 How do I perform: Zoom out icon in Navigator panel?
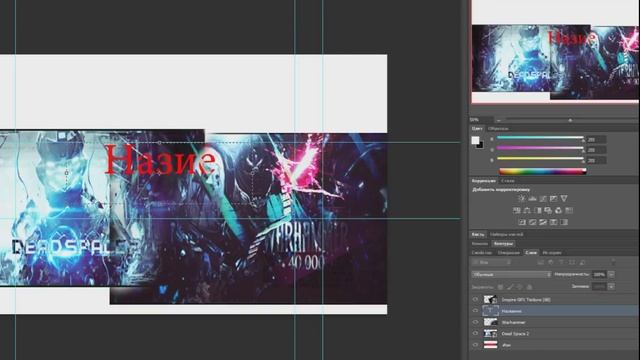tap(499, 120)
